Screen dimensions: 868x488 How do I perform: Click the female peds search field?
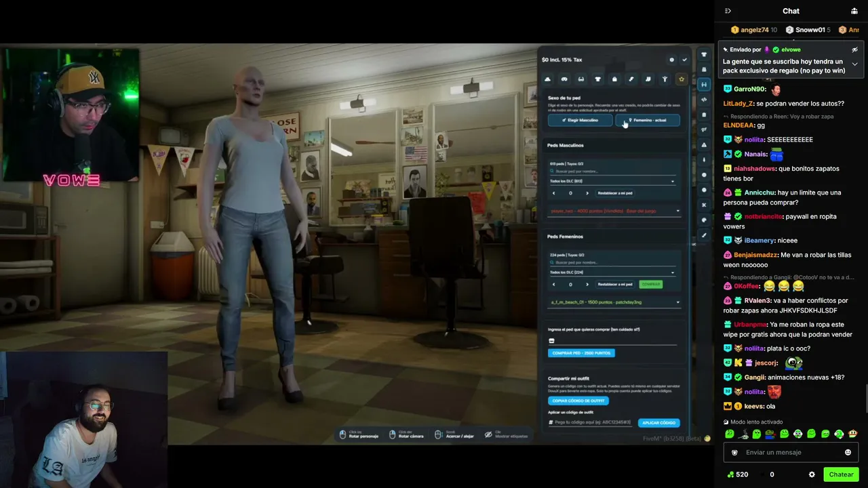[x=614, y=262]
